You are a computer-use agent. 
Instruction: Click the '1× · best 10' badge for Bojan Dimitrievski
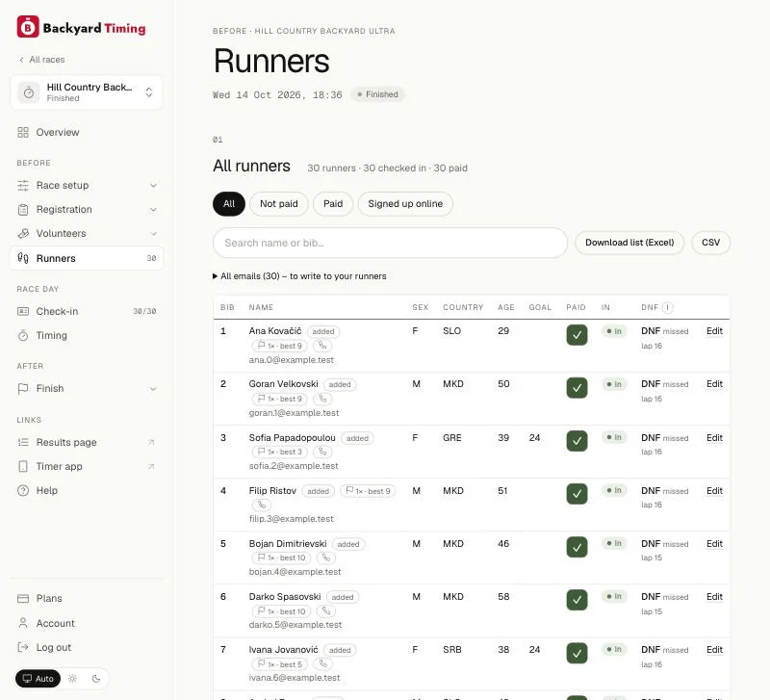click(281, 558)
